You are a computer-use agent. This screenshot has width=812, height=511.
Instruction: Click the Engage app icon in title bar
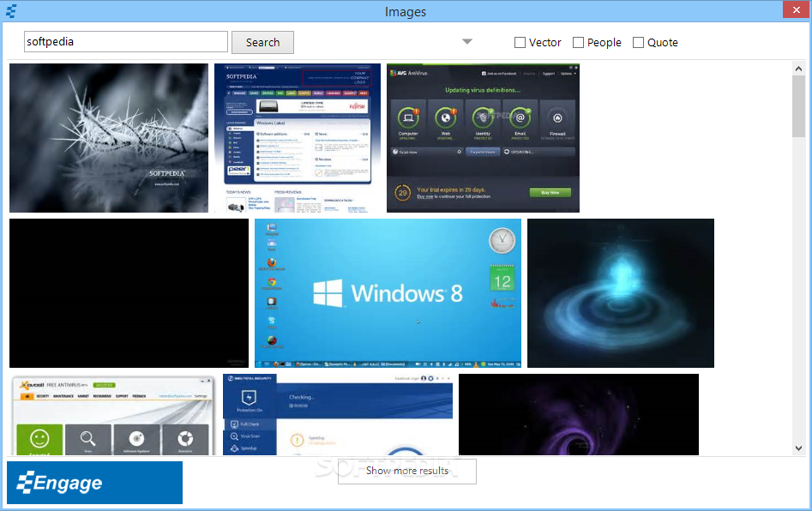(11, 11)
